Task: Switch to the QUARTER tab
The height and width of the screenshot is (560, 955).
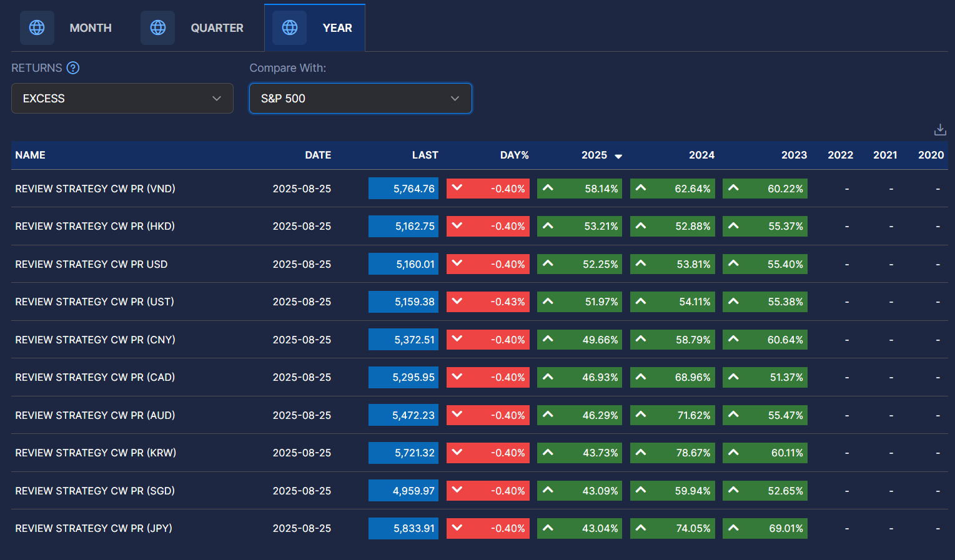Action: 192,27
